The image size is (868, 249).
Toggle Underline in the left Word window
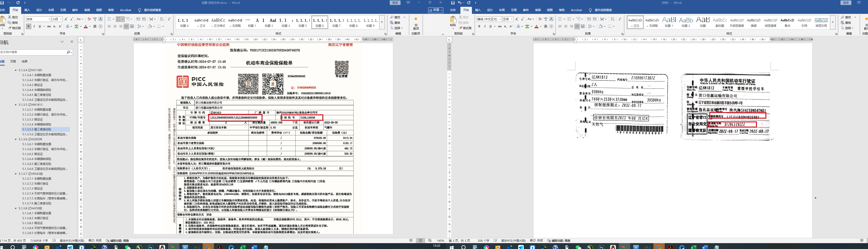point(39,26)
